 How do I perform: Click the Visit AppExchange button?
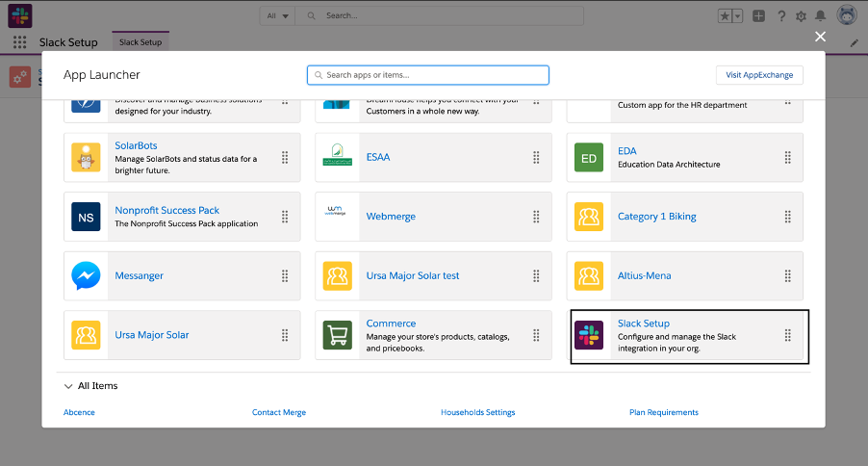[x=759, y=75]
